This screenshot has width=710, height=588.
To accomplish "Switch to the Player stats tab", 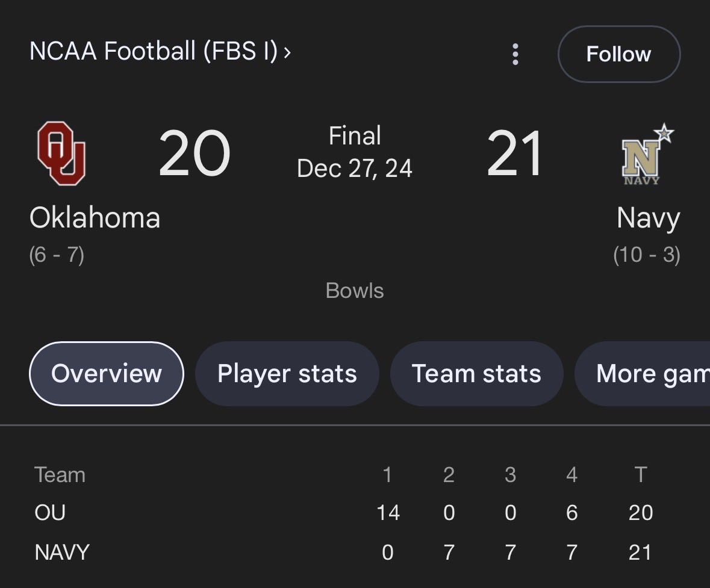I will click(x=287, y=373).
